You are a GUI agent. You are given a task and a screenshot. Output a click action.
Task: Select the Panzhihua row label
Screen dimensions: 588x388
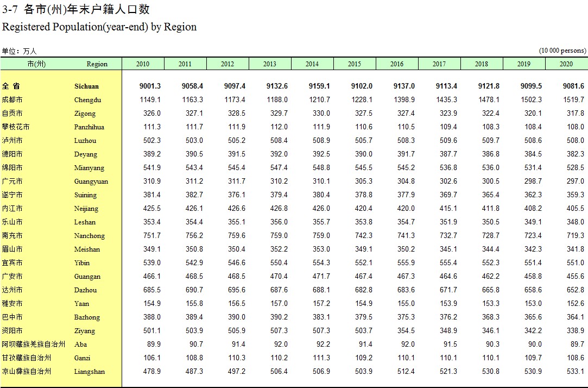[89, 127]
